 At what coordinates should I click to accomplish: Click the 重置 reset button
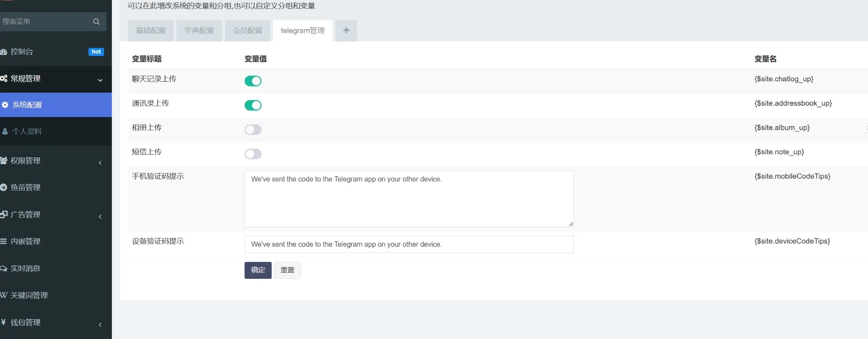coord(287,270)
